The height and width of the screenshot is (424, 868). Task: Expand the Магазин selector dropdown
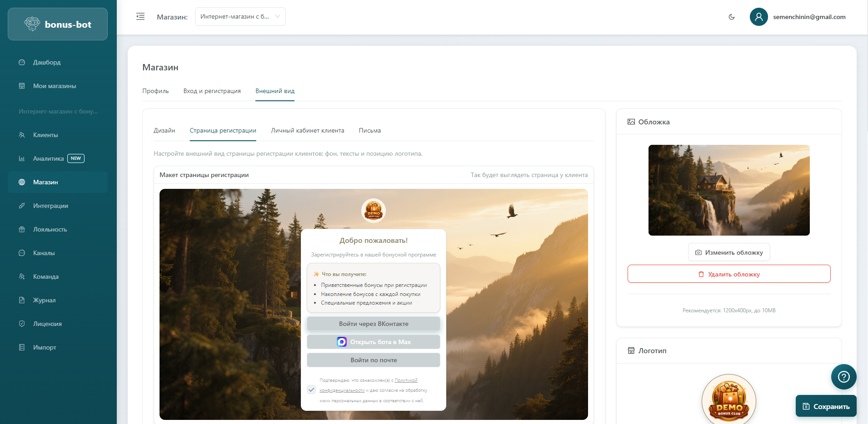240,17
